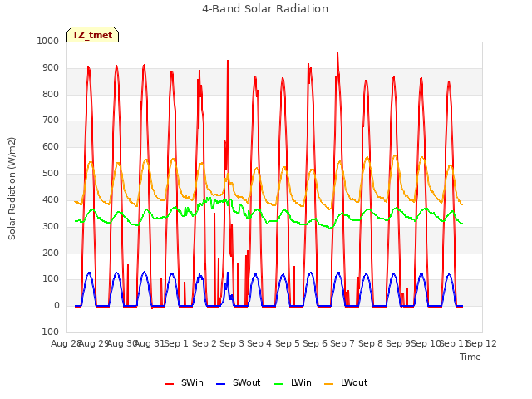The width and height of the screenshot is (532, 399).
Task: Click the 300 y-axis tick label
Action: [x=51, y=226]
